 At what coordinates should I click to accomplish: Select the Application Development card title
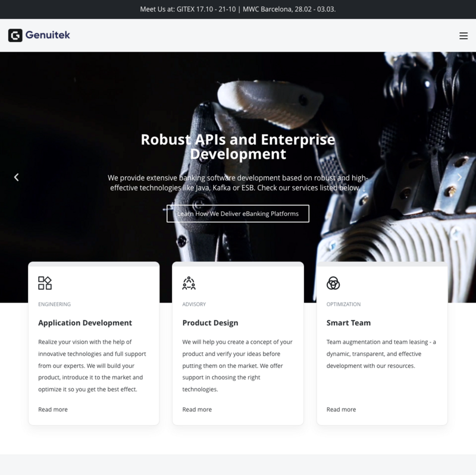click(85, 323)
